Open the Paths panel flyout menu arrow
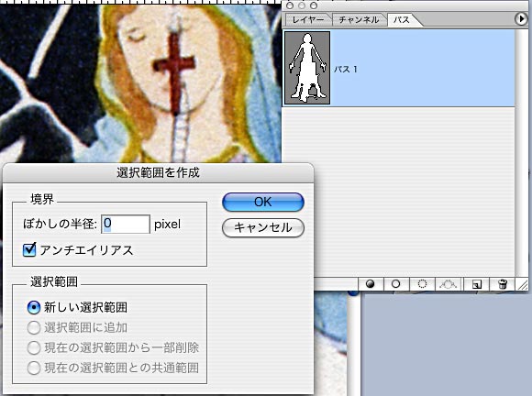532x396 pixels. pos(521,18)
